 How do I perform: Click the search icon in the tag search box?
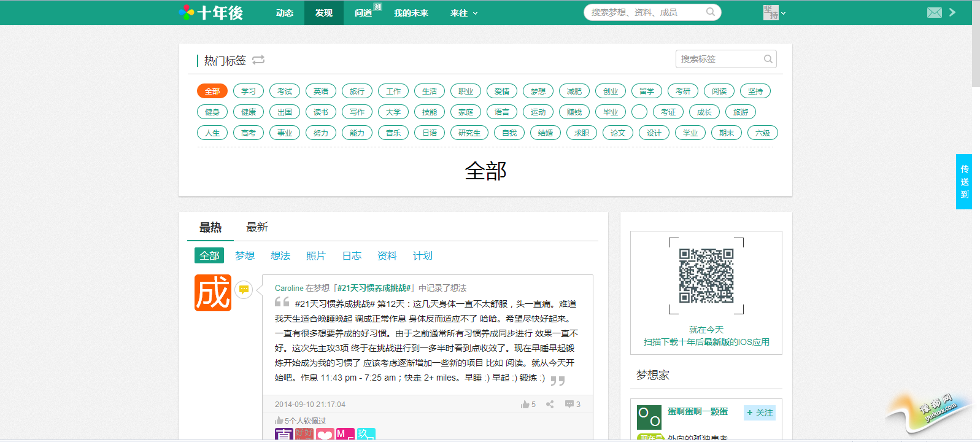coord(768,59)
